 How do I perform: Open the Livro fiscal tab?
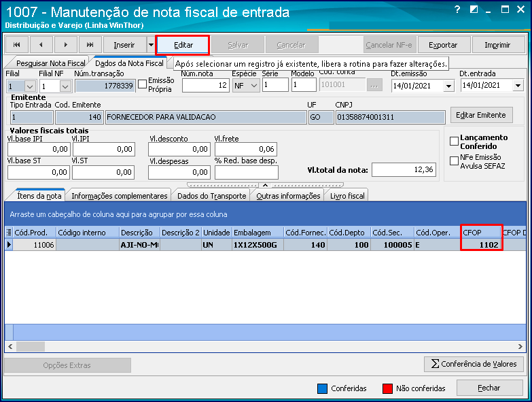tap(347, 196)
